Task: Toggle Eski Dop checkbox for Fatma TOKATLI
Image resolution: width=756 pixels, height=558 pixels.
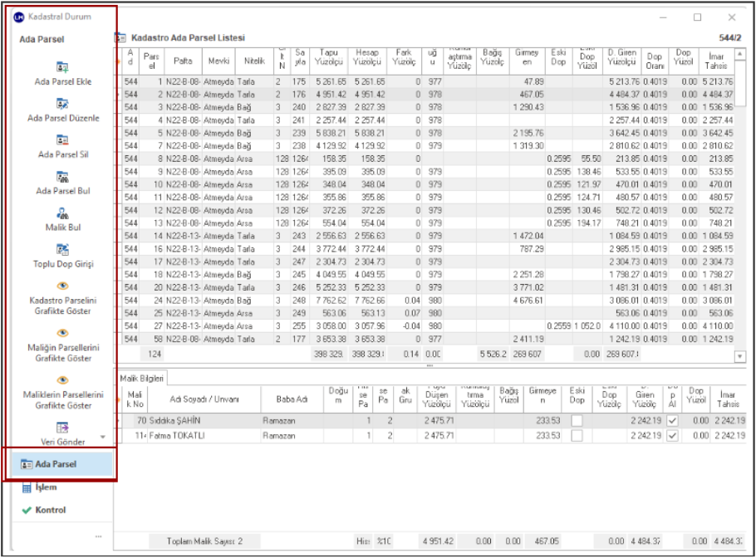Action: (x=577, y=435)
